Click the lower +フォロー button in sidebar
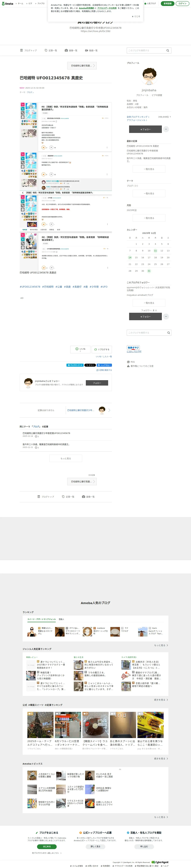Screen dimensions: 191x868 pyautogui.click(x=145, y=316)
